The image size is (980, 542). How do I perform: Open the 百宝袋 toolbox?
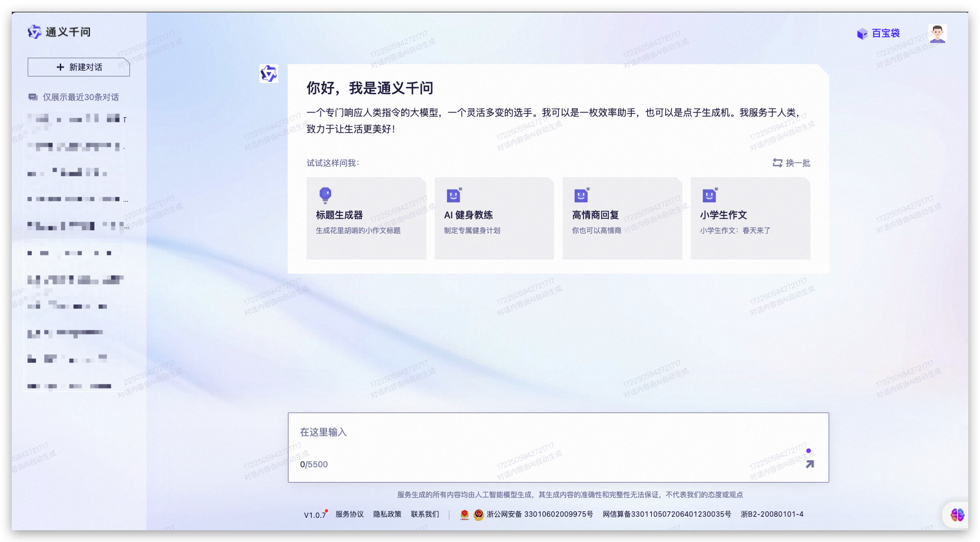click(x=879, y=34)
